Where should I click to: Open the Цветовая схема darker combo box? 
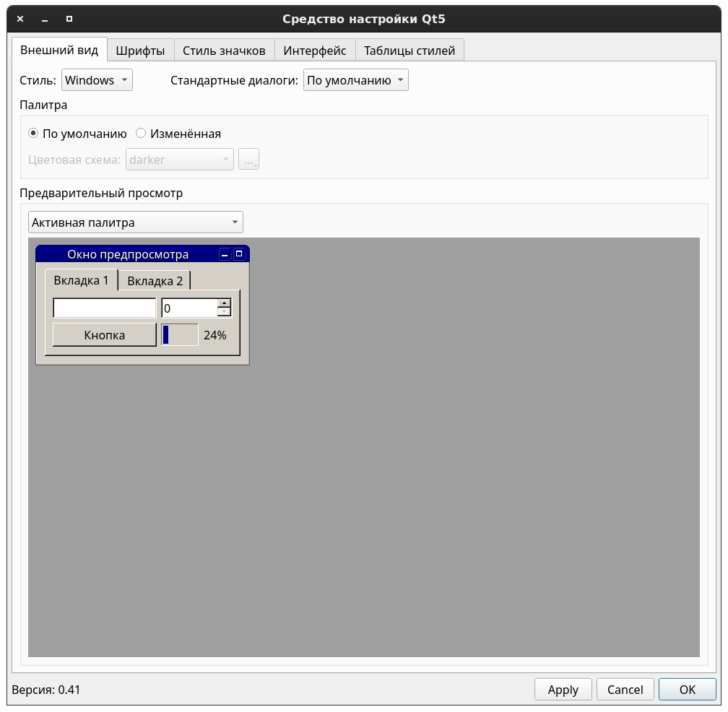pos(180,159)
